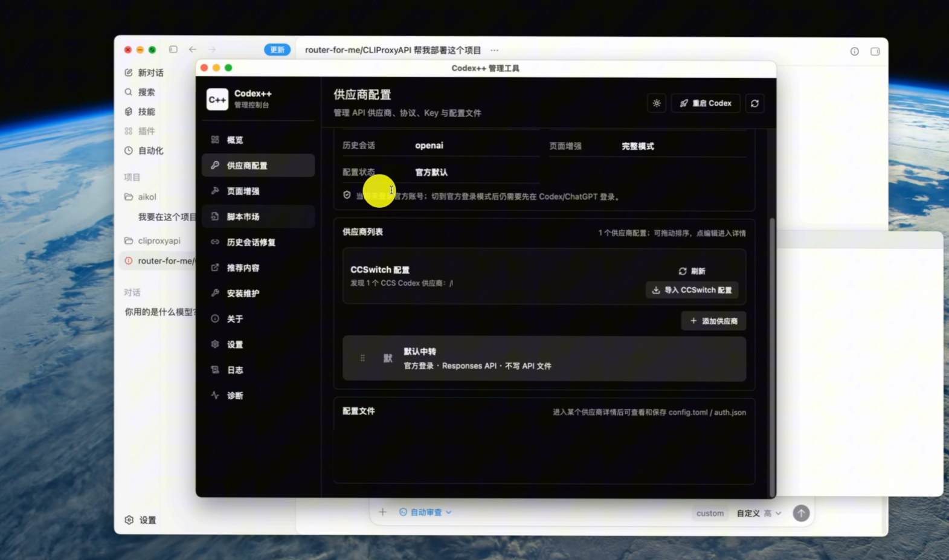Open 日志 in the sidebar

click(x=258, y=370)
